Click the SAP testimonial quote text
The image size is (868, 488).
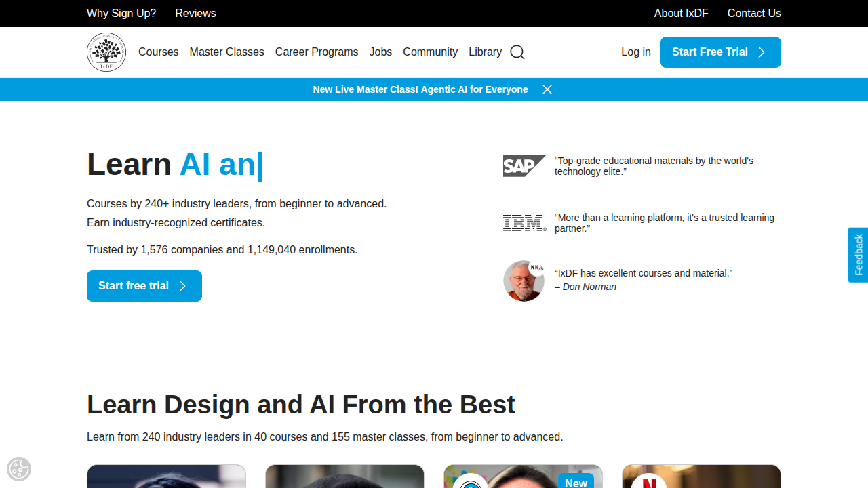654,166
